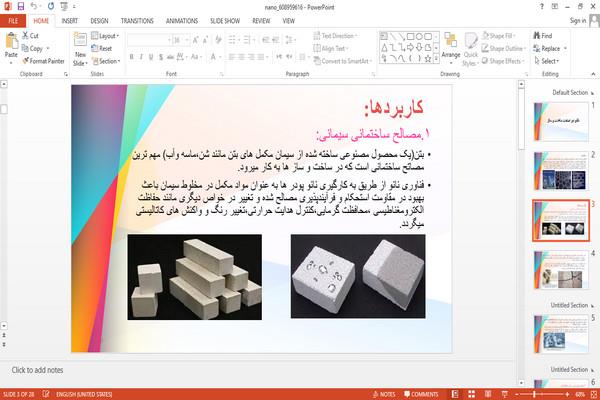The height and width of the screenshot is (400, 600).
Task: Open the Layout dropdown
Action: tap(105, 36)
